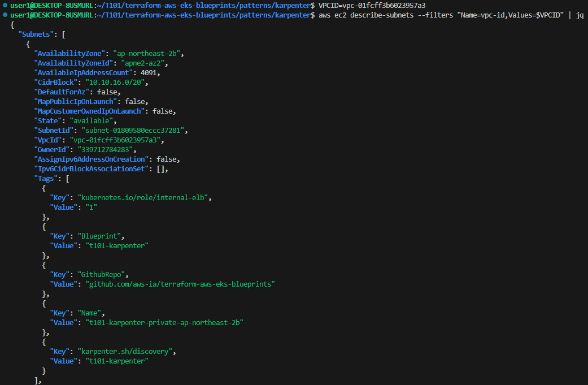The height and width of the screenshot is (385, 588).
Task: Click the value "ap-northeast-2b" of AvailabilityZone
Action: [x=147, y=54]
